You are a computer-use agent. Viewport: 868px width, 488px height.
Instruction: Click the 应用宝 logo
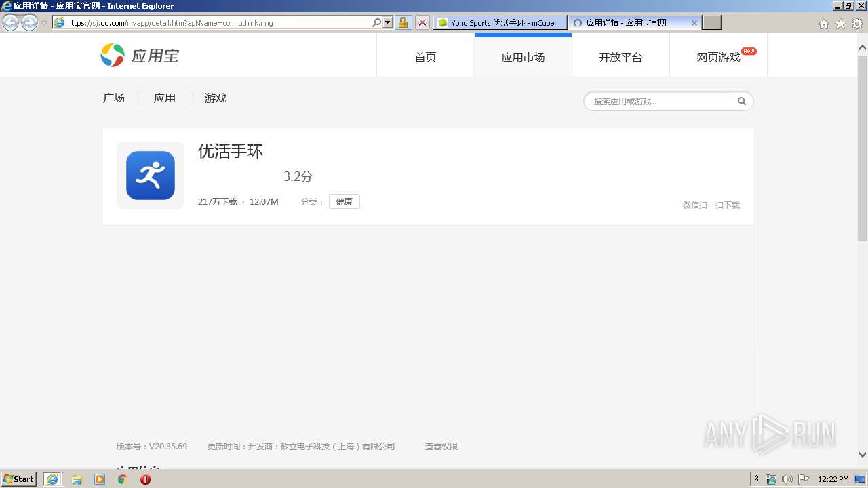140,56
